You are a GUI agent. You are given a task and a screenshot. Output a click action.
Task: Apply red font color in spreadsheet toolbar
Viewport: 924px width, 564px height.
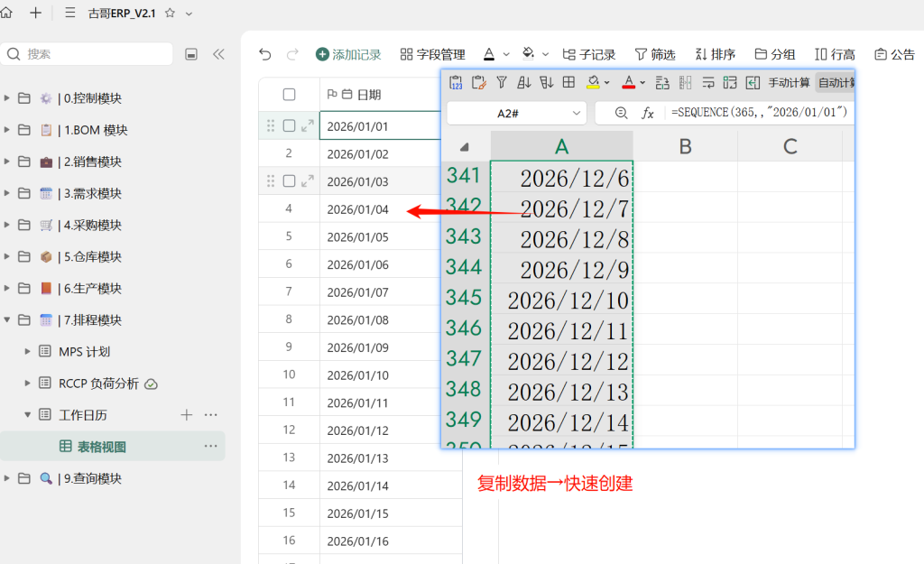pos(629,82)
